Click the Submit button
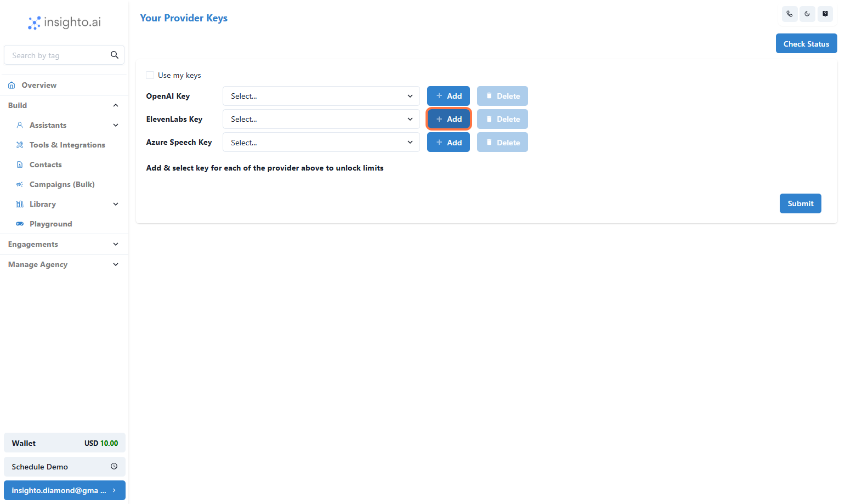Screen dimensions: 845x504 (x=800, y=203)
